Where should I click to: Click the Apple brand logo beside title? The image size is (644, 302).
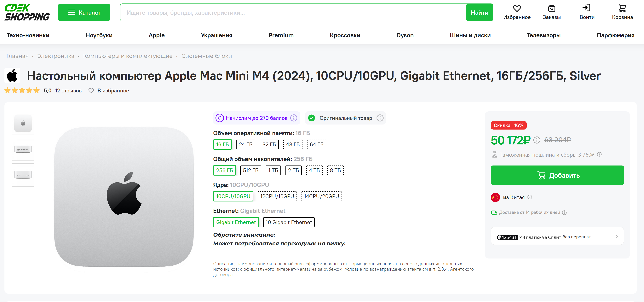(12, 75)
